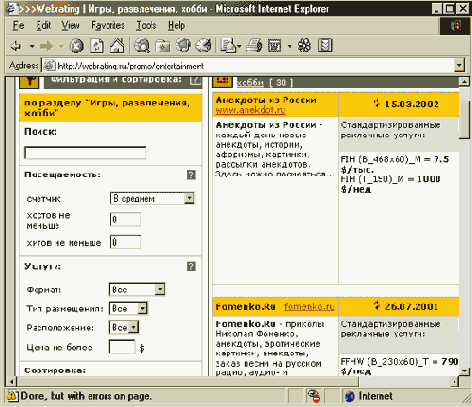Open the www.anekdot.ru link
472x407 pixels.
[x=250, y=110]
